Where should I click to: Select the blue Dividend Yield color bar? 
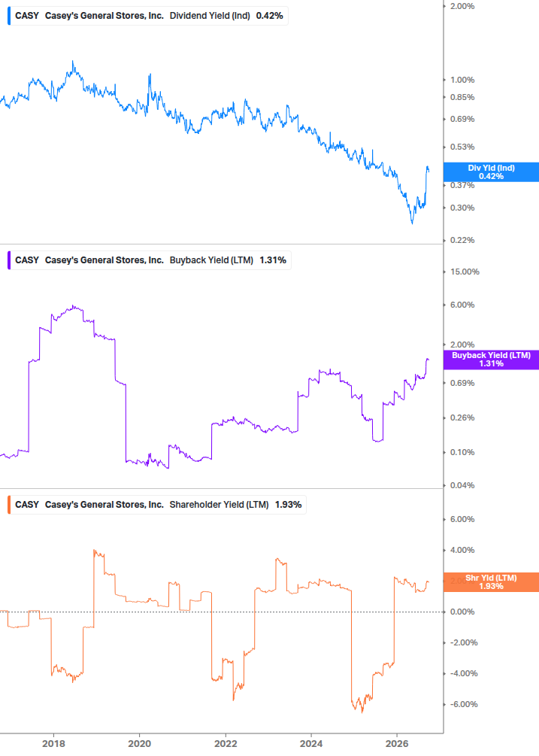[9, 16]
